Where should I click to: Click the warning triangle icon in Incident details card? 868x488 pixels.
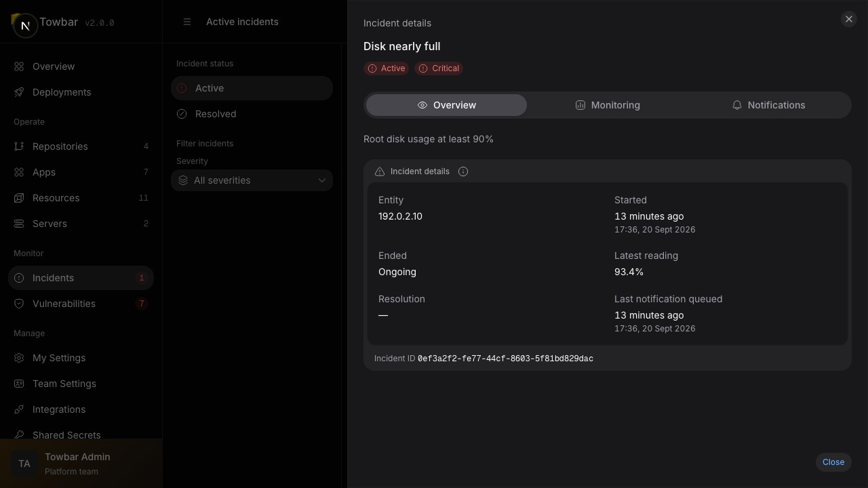pos(380,171)
